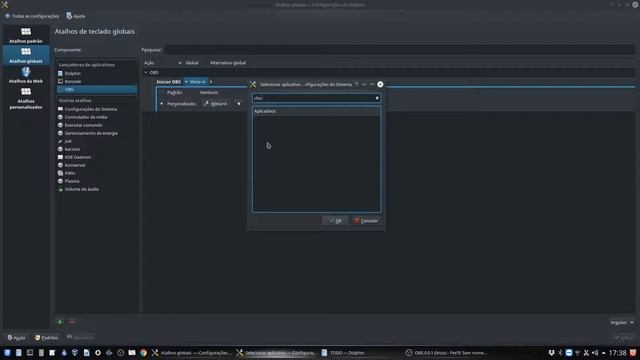This screenshot has width=640, height=360.
Task: Switch to Atalhos globais taskbar window entry
Action: (191, 353)
